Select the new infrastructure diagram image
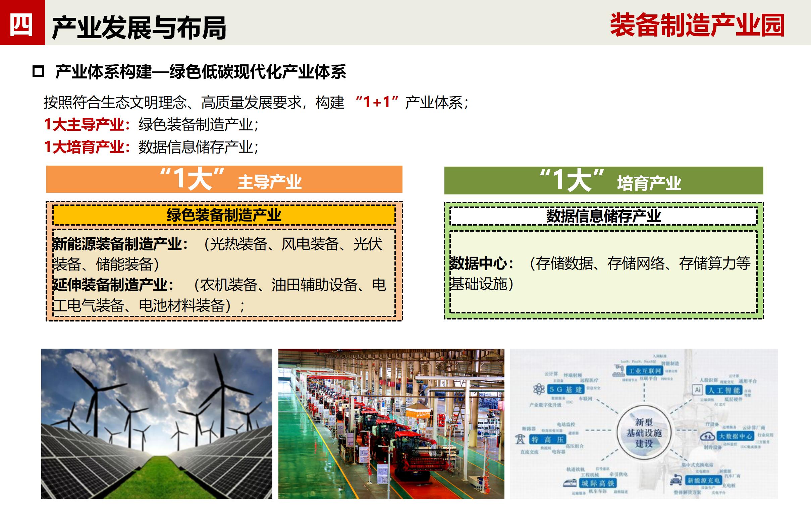 pos(644,424)
